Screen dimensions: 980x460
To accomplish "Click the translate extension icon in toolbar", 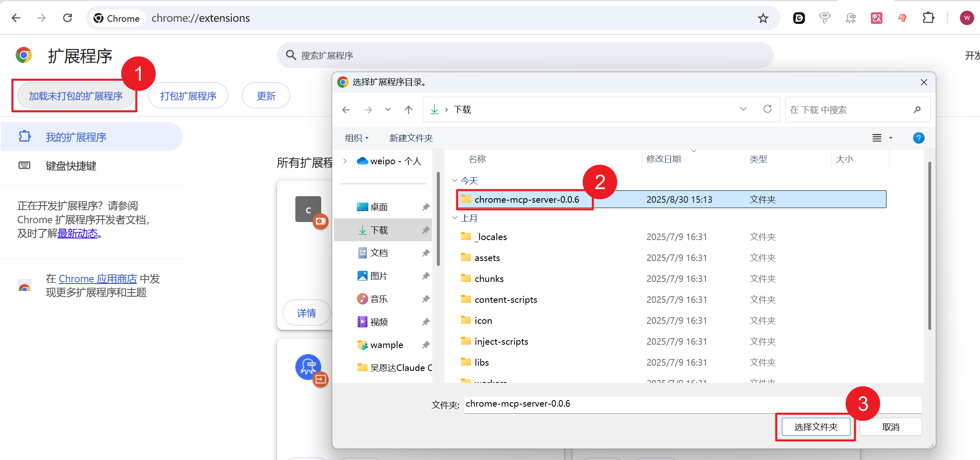I will (876, 18).
